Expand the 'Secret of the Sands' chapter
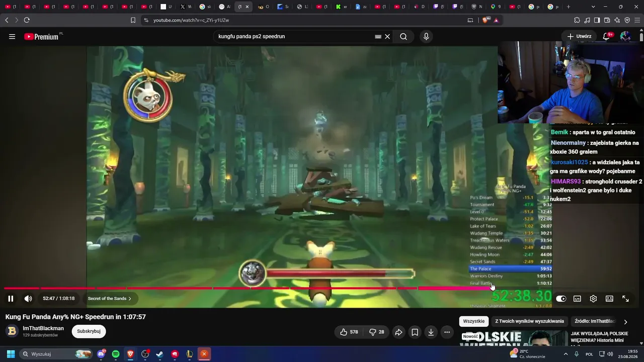The height and width of the screenshot is (362, 644). [109, 299]
